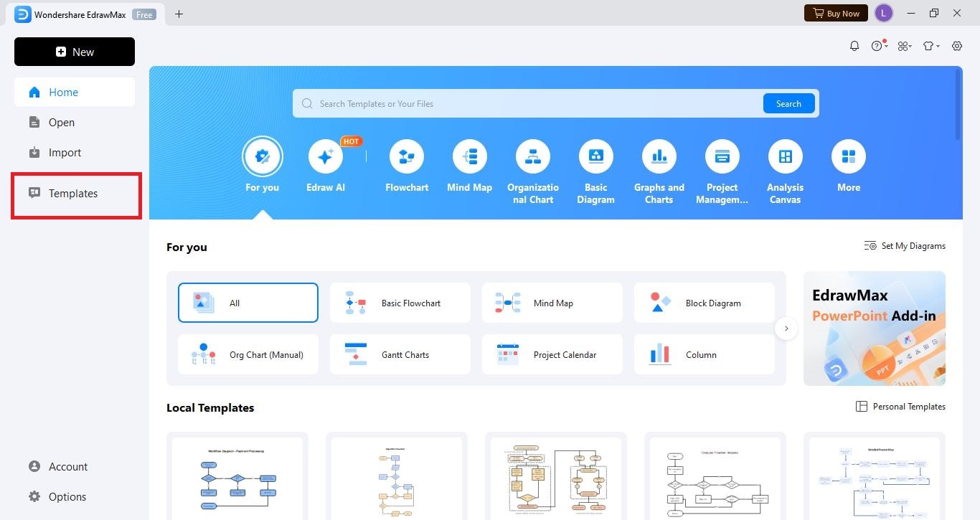Open Templates in the sidebar
The height and width of the screenshot is (520, 980).
coord(76,194)
